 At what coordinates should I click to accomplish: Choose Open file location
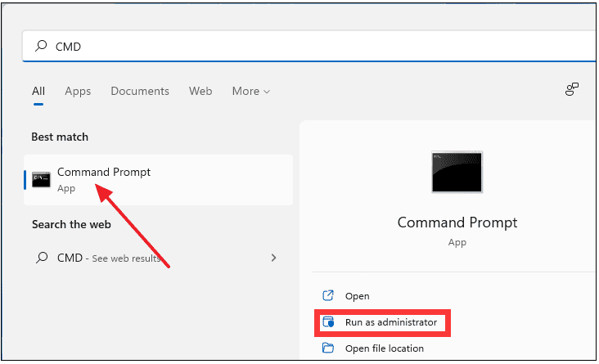click(384, 348)
